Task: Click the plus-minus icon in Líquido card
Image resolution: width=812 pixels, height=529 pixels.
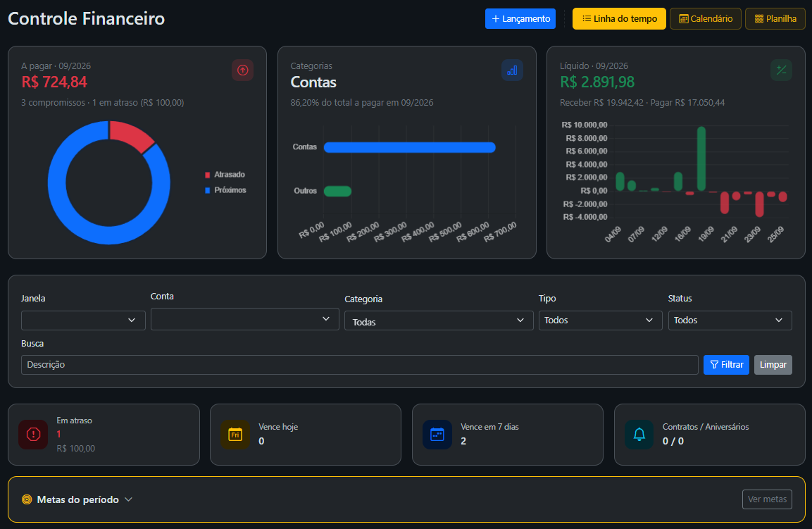Action: tap(782, 70)
